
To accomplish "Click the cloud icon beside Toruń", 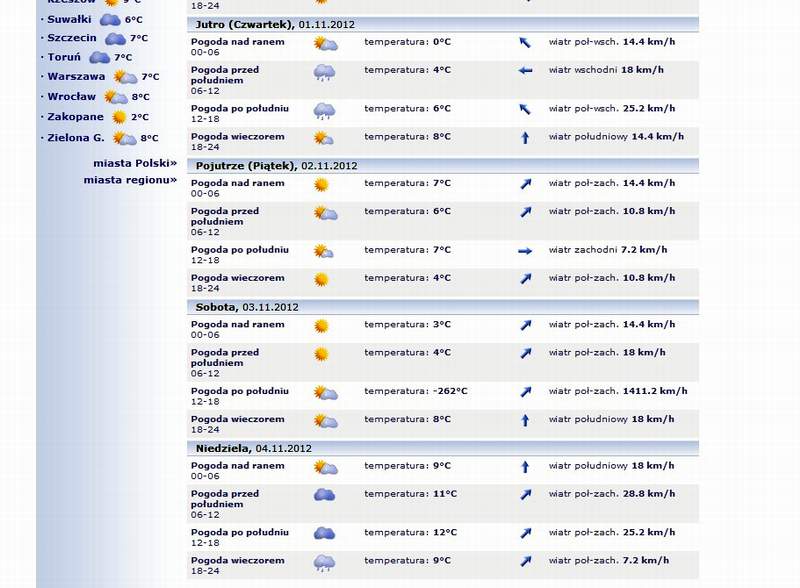I will coord(99,57).
